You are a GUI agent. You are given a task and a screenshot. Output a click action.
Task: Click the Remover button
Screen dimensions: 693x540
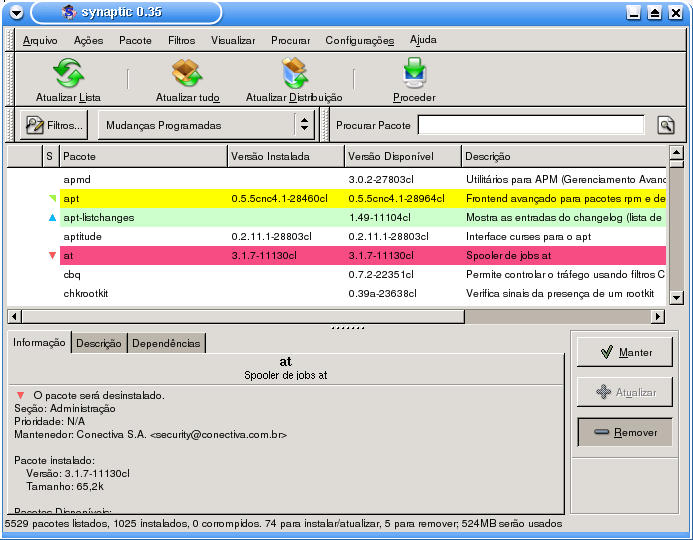coord(625,432)
